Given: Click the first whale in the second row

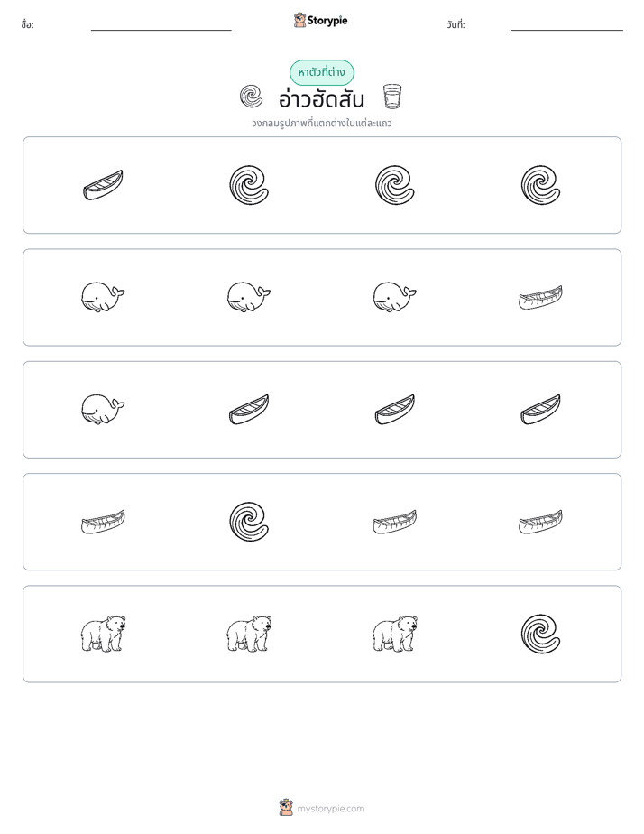Looking at the screenshot, I should tap(103, 297).
